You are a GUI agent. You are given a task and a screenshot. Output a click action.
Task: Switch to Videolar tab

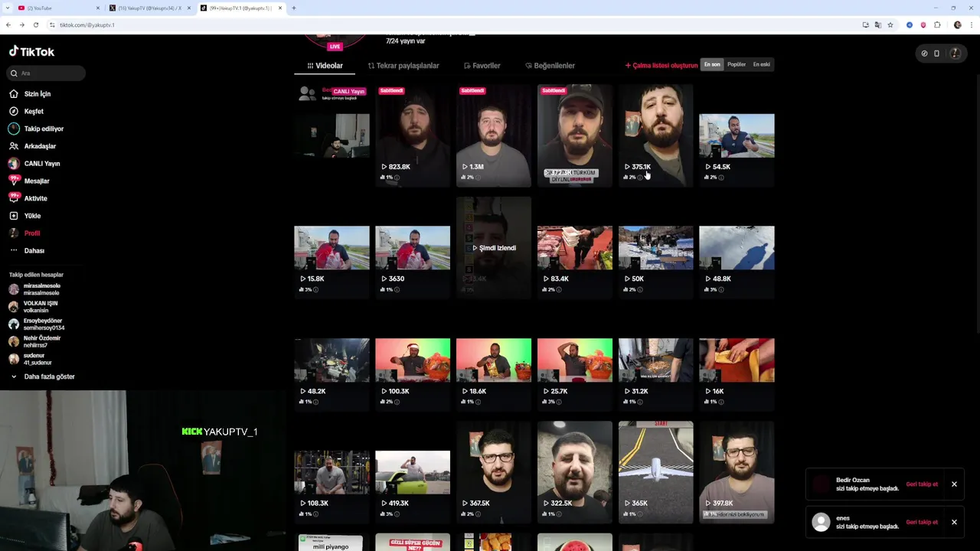tap(325, 66)
